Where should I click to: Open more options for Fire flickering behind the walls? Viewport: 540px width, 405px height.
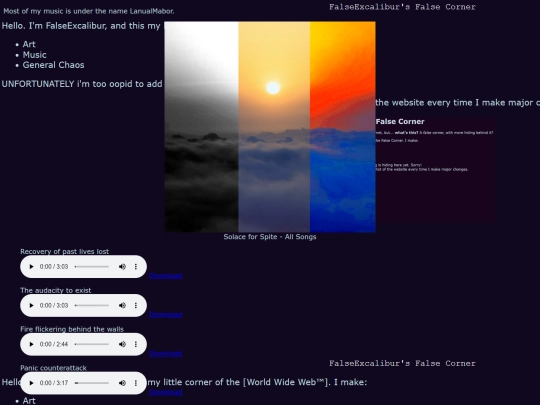[x=136, y=344]
